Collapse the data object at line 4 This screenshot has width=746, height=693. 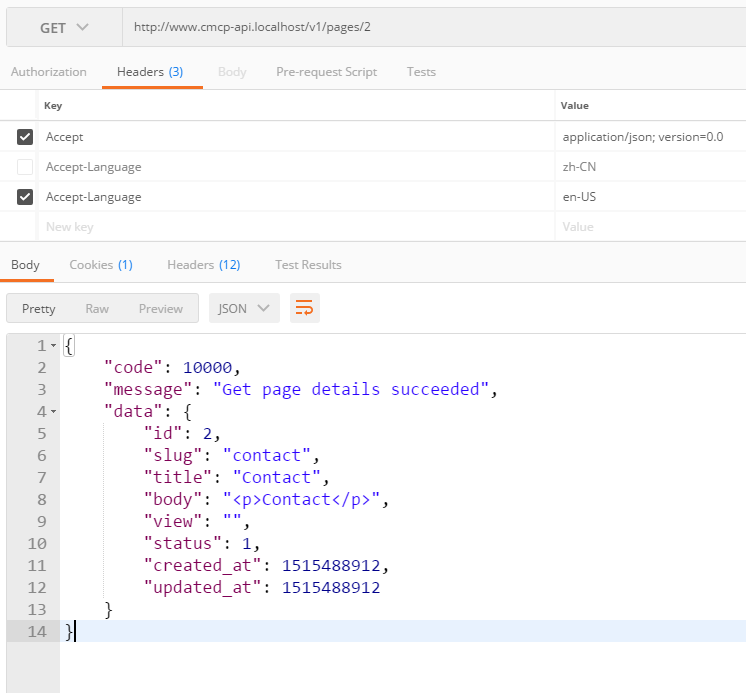click(53, 412)
